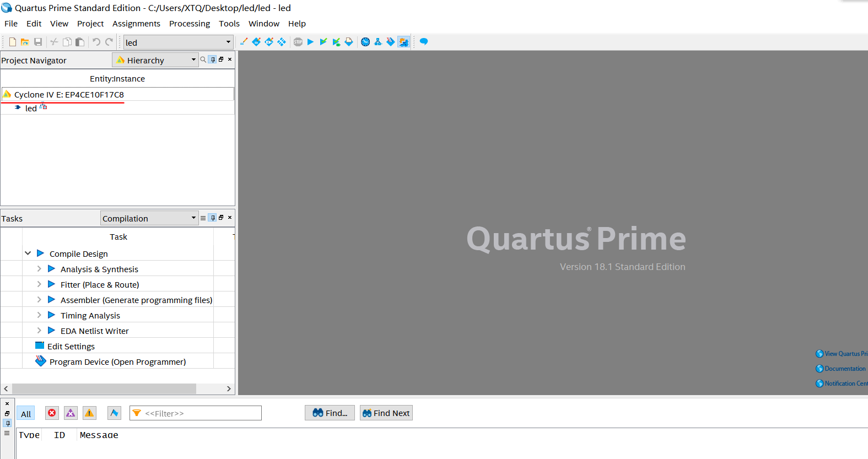The width and height of the screenshot is (868, 459).
Task: Click the Paste clipboard icon
Action: [80, 42]
